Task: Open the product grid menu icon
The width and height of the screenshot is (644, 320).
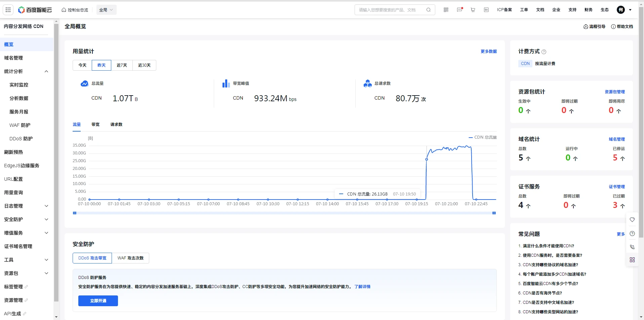Action: pos(8,10)
